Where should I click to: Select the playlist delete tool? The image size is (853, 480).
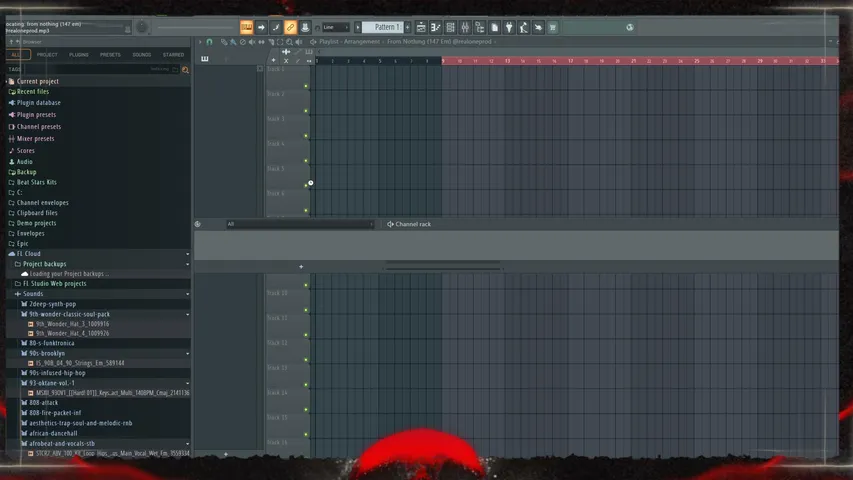click(x=243, y=42)
